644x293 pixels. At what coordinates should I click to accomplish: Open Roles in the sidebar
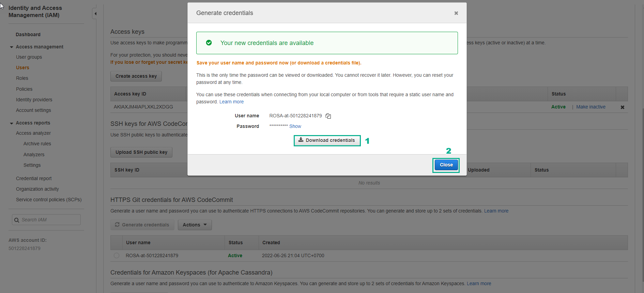22,78
